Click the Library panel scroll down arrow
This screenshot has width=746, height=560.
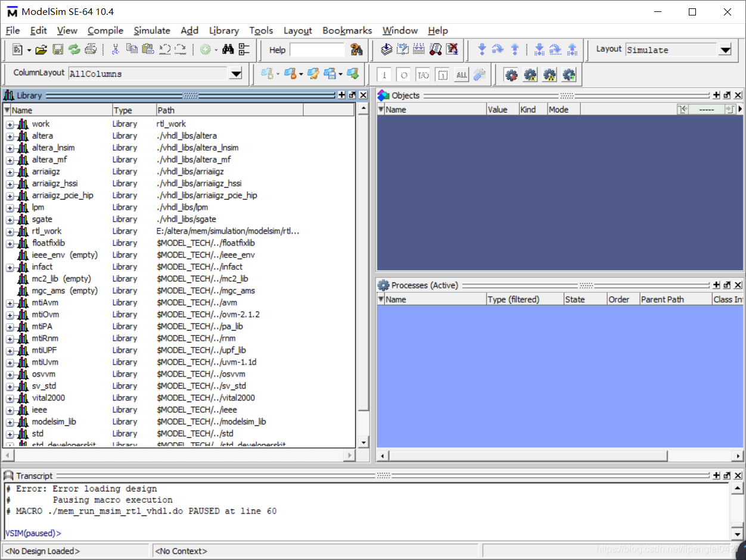(x=363, y=443)
